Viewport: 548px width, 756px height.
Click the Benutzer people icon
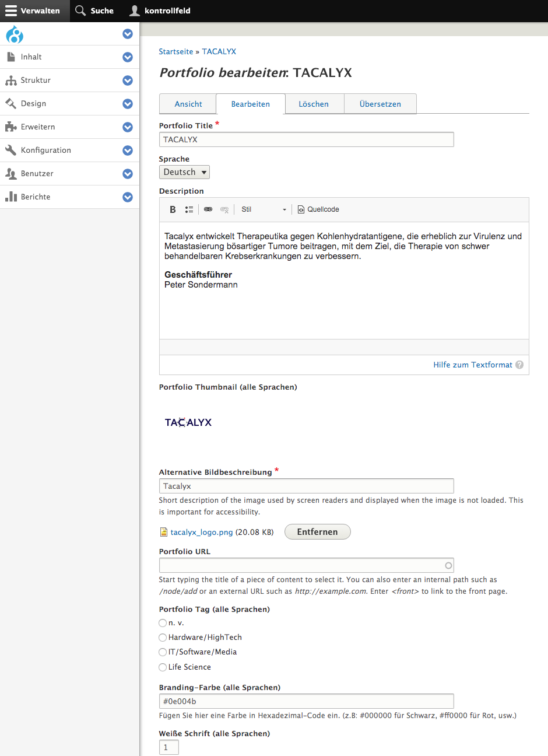tap(10, 173)
